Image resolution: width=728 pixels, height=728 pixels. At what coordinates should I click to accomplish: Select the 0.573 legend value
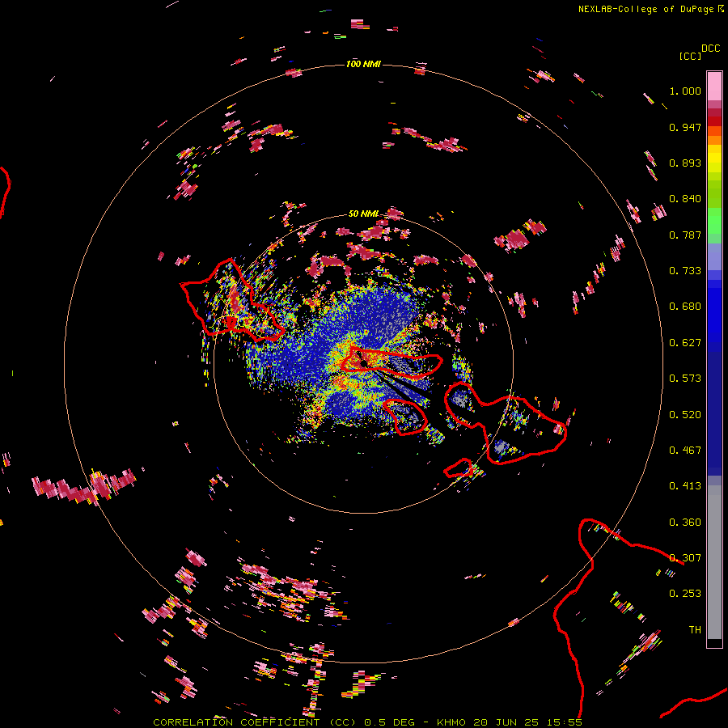point(685,379)
